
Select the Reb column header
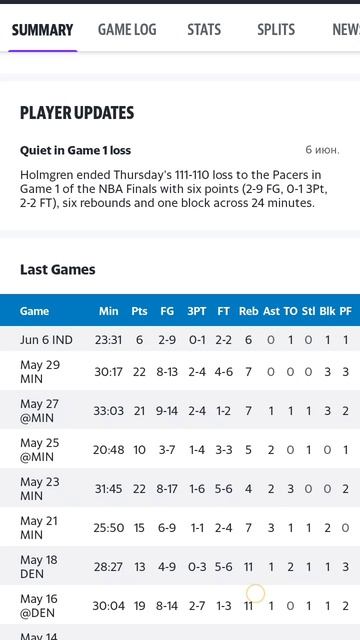[249, 311]
